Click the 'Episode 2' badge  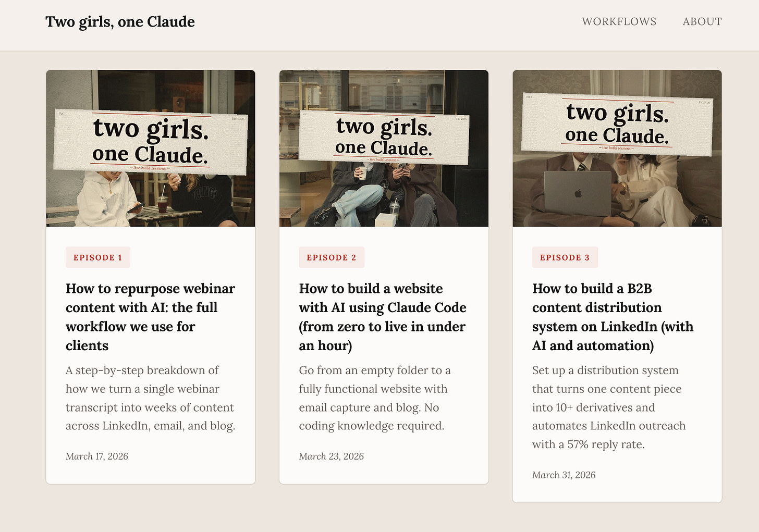(x=332, y=257)
